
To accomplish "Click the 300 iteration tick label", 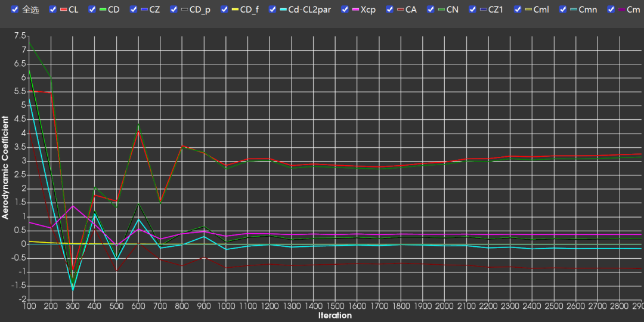I will (72, 306).
